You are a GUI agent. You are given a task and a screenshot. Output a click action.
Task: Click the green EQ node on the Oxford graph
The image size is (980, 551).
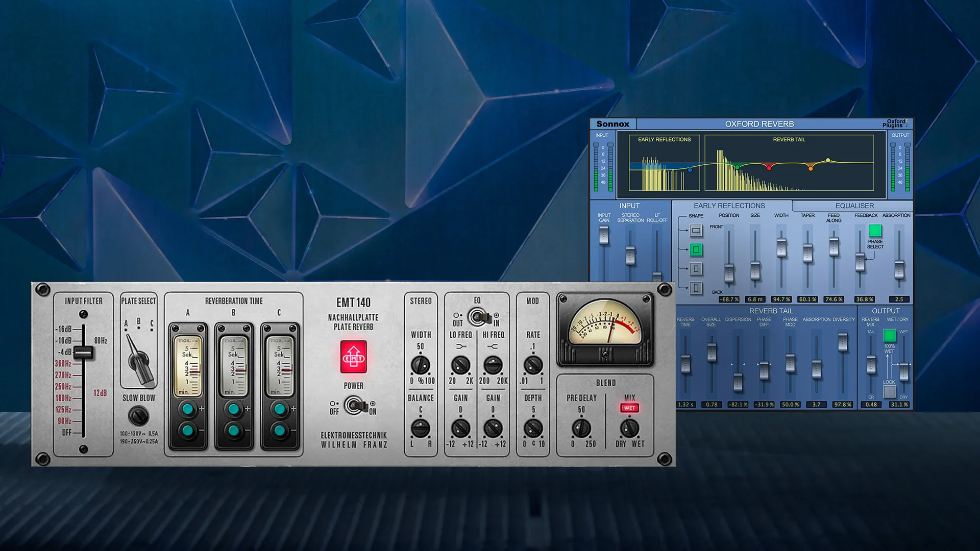pyautogui.click(x=737, y=167)
